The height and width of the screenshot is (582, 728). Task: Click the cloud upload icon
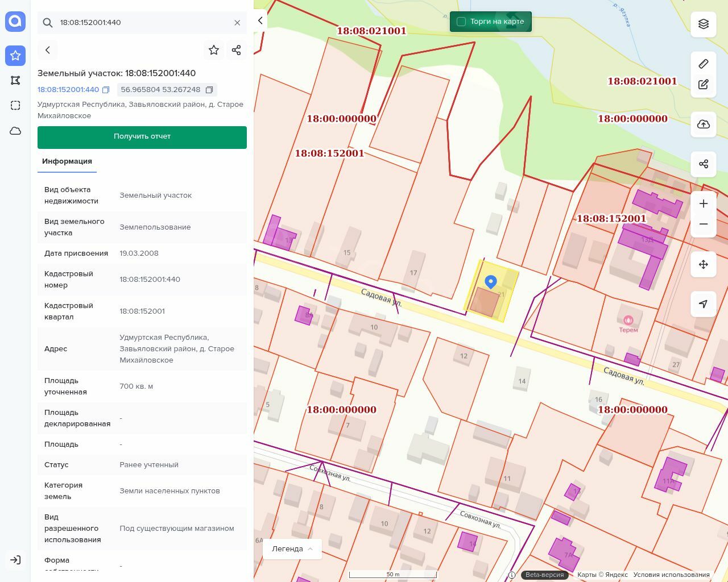pos(704,124)
